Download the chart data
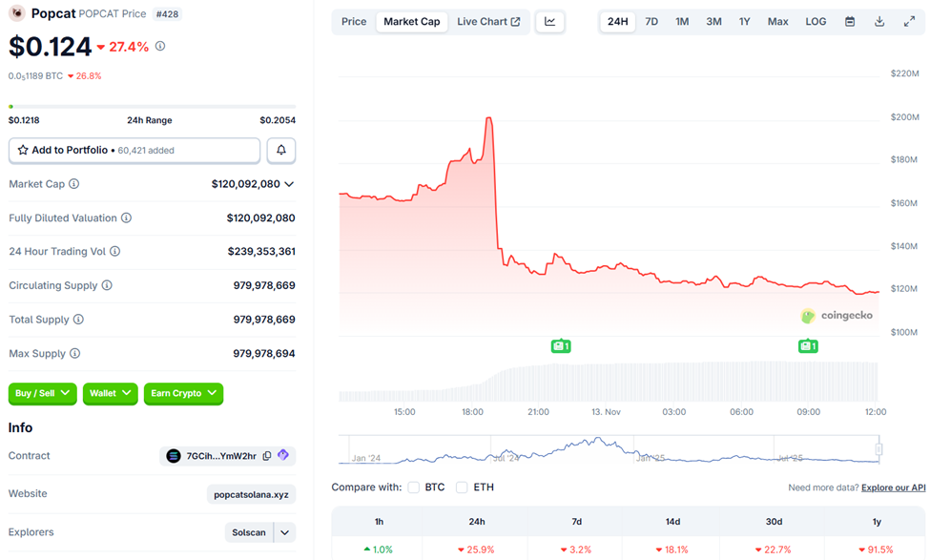Viewport: 930px width, 560px height. pyautogui.click(x=881, y=21)
